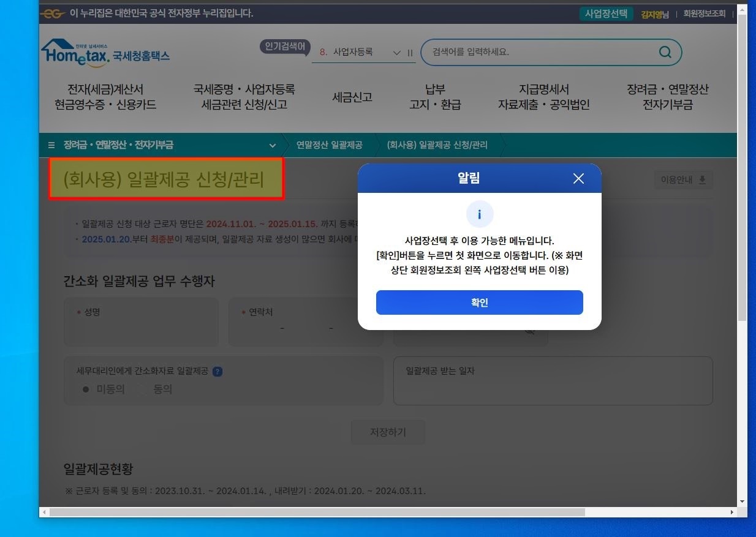Click the (회사용) 일괄제공 신청/관리 breadcrumb
The height and width of the screenshot is (537, 756).
click(x=437, y=145)
